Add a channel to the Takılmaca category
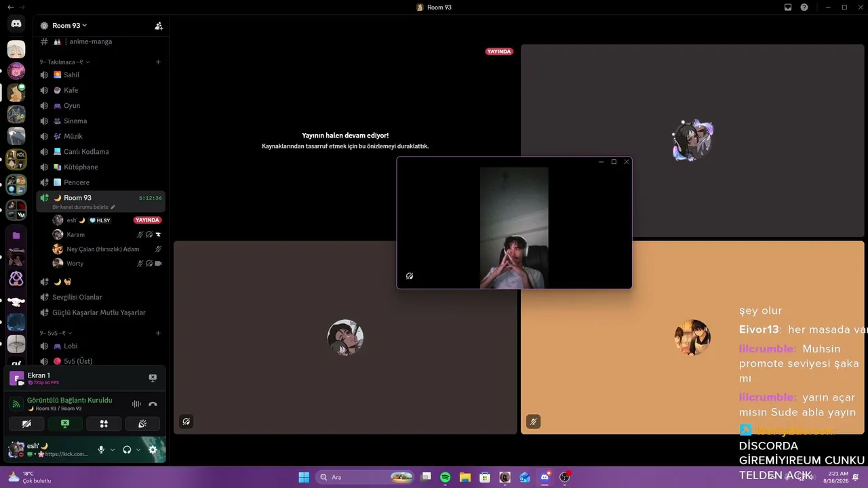This screenshot has width=868, height=488. click(158, 62)
